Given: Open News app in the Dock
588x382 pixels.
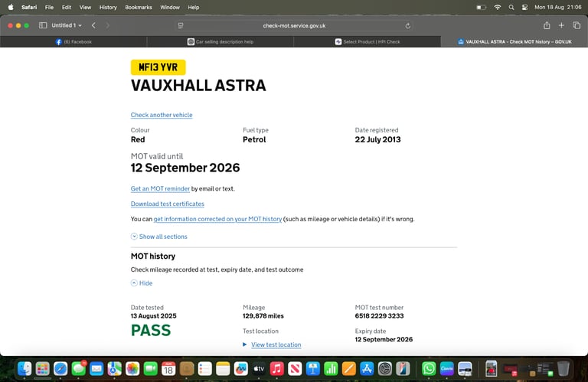Looking at the screenshot, I should [x=295, y=369].
